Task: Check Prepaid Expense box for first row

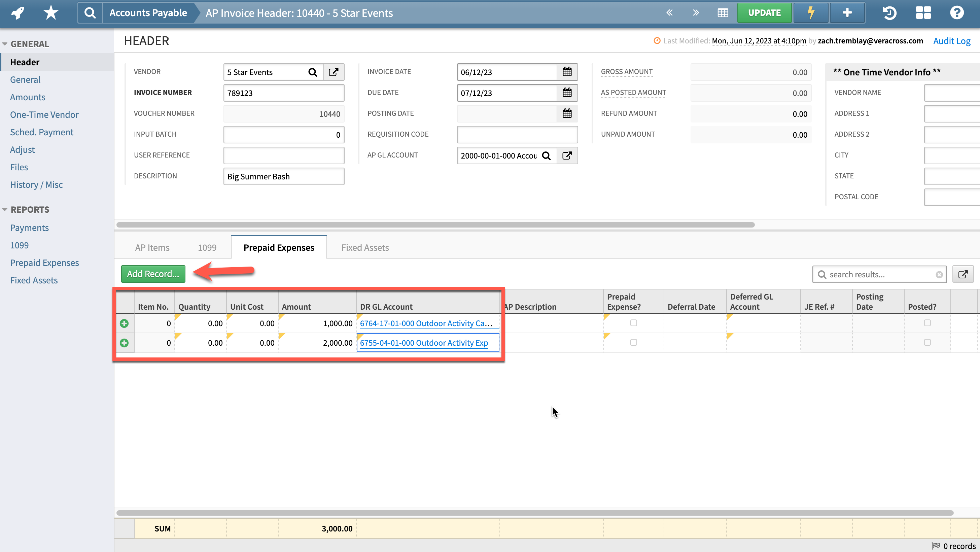Action: point(633,323)
